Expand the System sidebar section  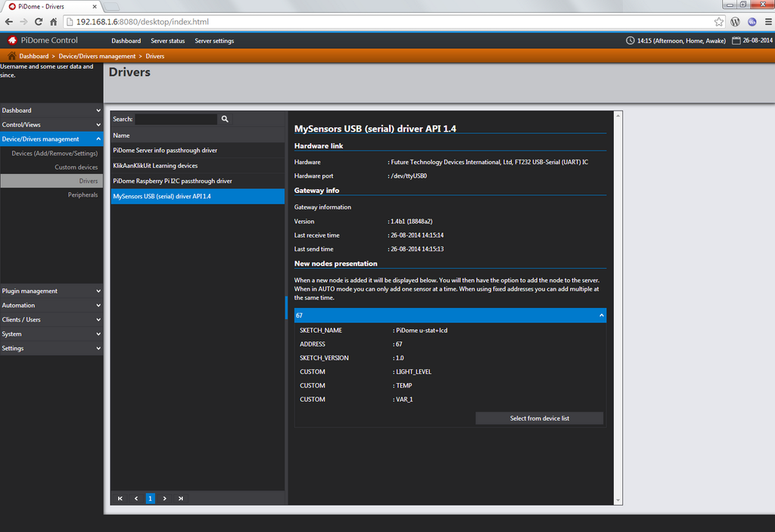(x=51, y=334)
